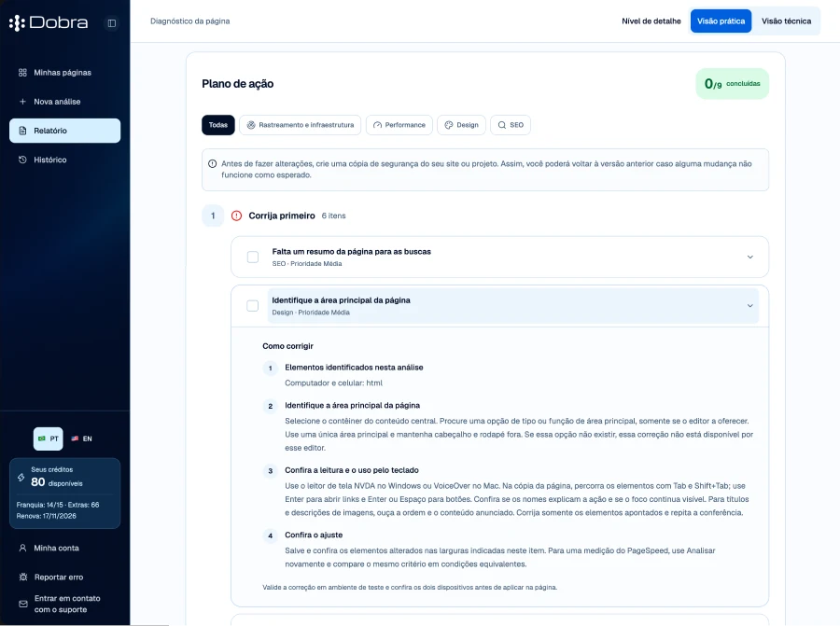This screenshot has height=626, width=840.
Task: Click 'Franquia: 14/15 · Extras: 66' text
Action: click(57, 505)
